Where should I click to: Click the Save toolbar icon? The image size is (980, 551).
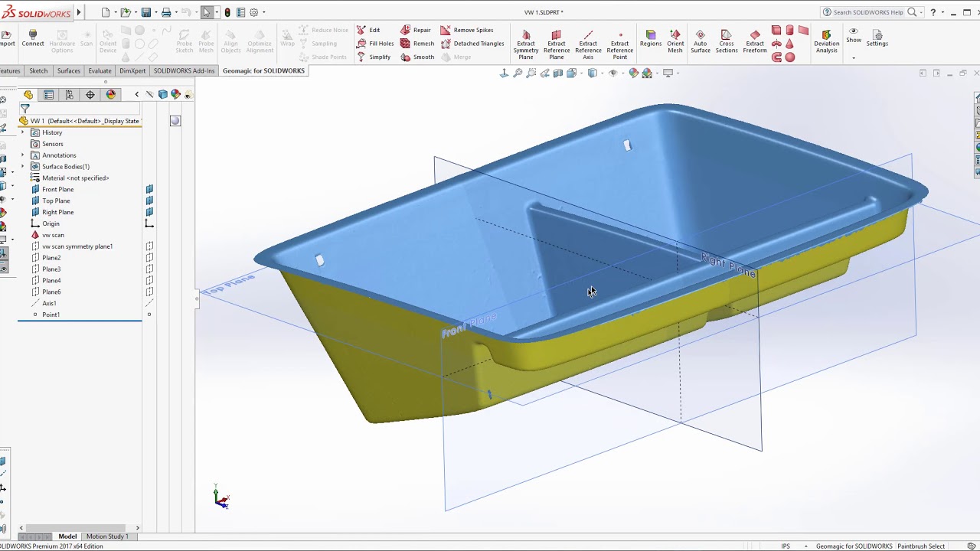coord(145,12)
